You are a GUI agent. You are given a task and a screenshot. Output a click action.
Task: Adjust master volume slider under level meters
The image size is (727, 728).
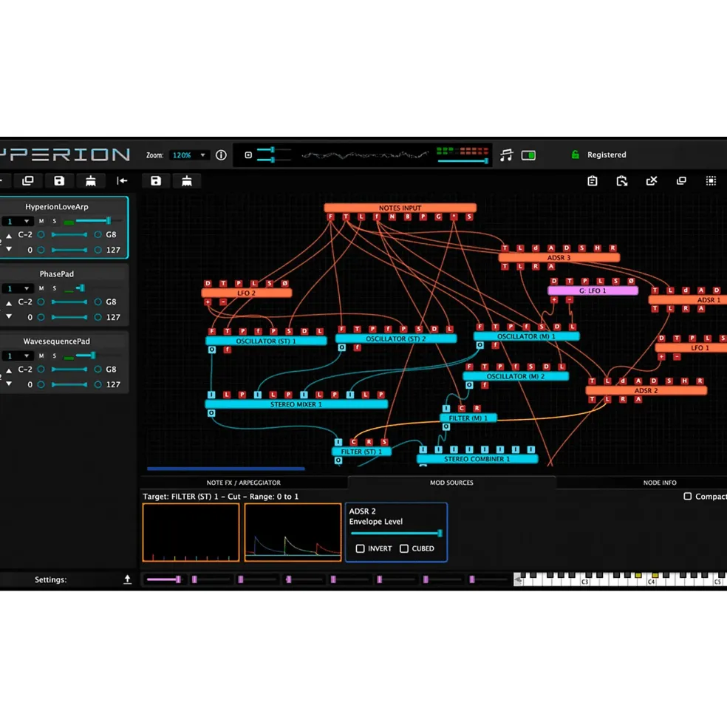[x=463, y=160]
